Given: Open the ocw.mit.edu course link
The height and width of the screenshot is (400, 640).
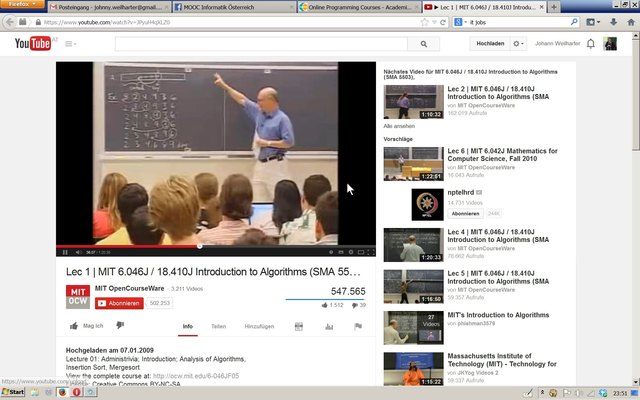Looking at the screenshot, I should [x=196, y=376].
